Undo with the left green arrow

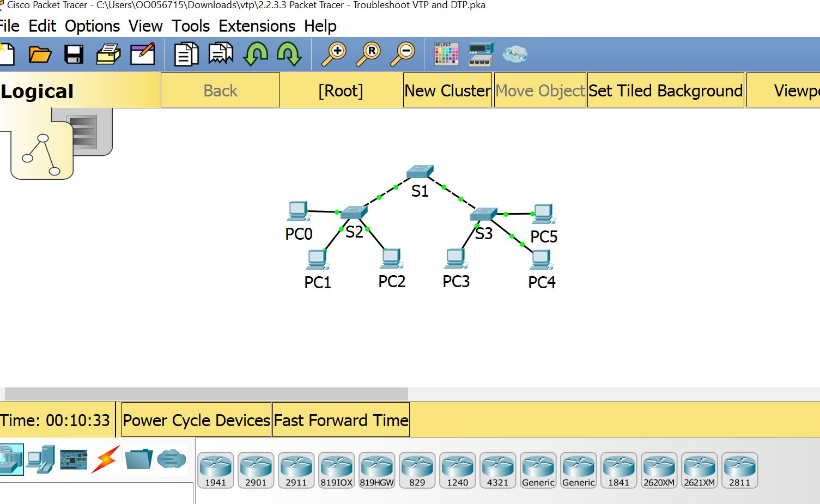(256, 54)
